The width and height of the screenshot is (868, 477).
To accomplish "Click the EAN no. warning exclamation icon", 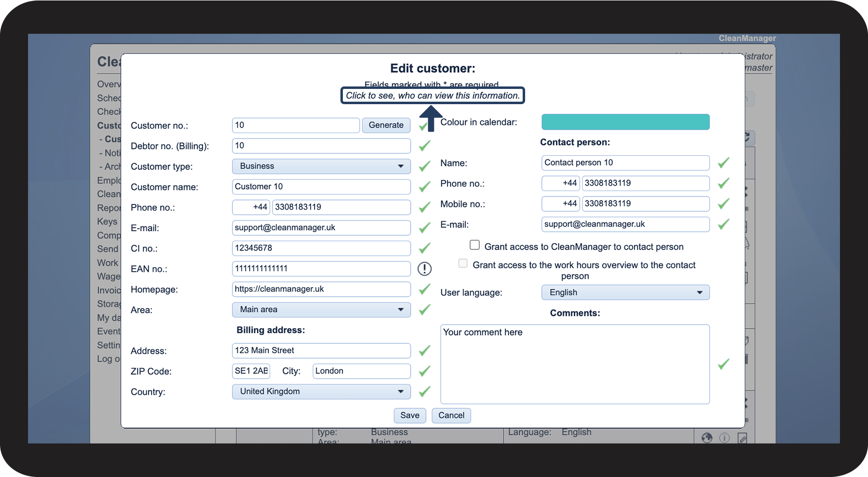I will coord(424,269).
